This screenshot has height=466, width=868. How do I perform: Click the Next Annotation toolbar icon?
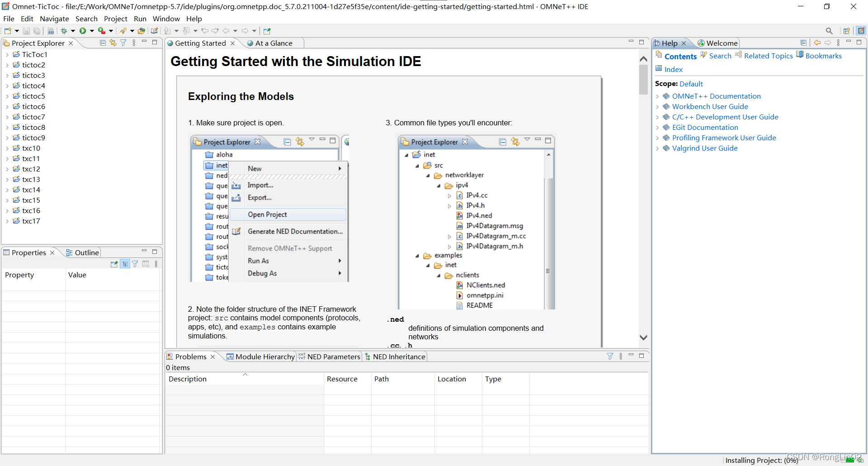[x=168, y=31]
